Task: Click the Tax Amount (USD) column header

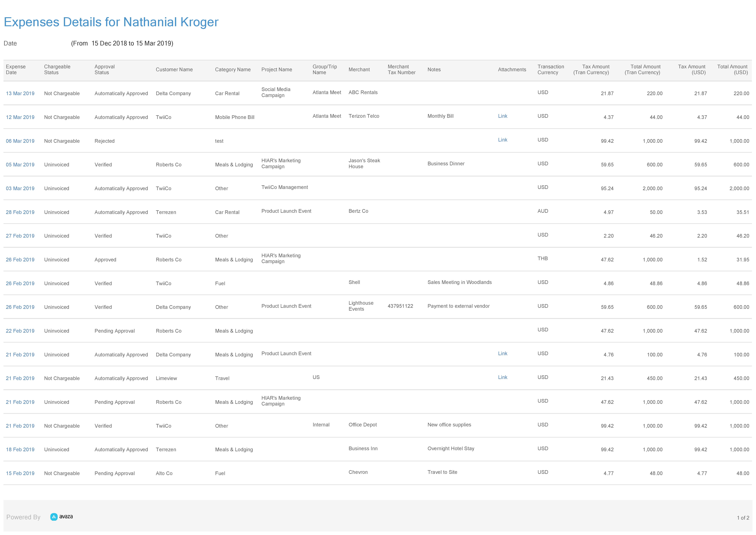Action: 692,70
